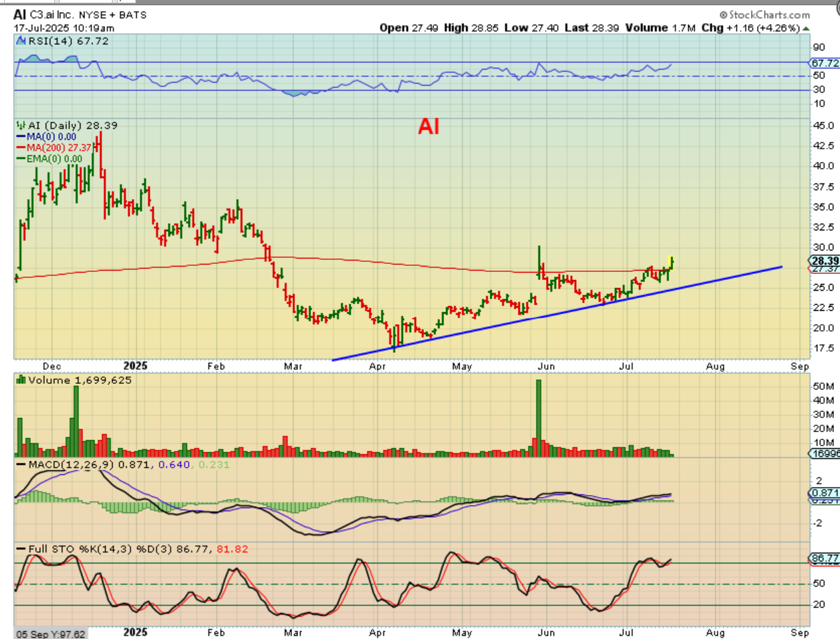Click the 45.0 price axis label
The width and height of the screenshot is (840, 639).
(x=823, y=125)
